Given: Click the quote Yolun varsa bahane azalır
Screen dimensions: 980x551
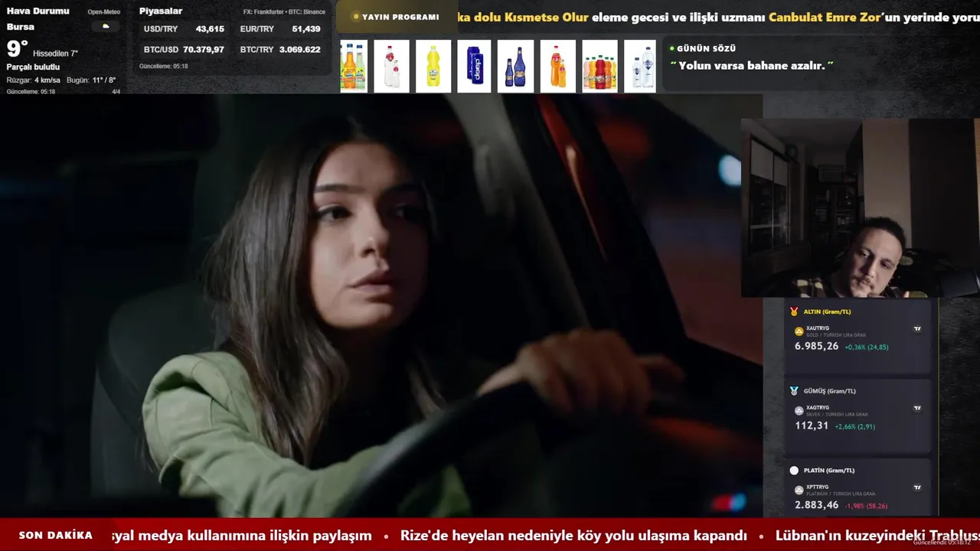Looking at the screenshot, I should coord(752,66).
